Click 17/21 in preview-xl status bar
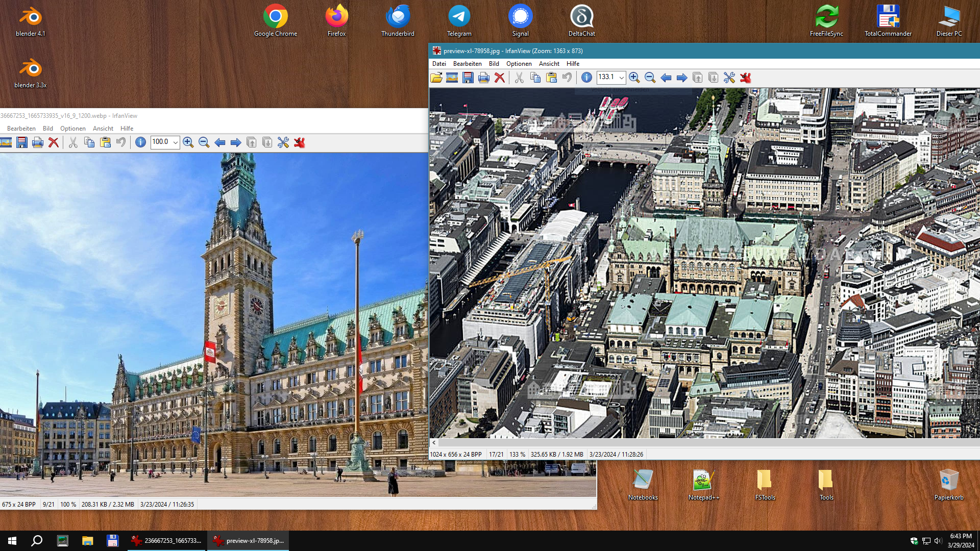The image size is (980, 551). 496,454
